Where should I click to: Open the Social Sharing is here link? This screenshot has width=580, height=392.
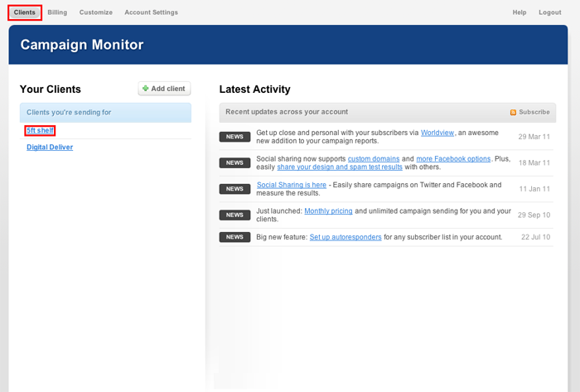click(x=292, y=185)
